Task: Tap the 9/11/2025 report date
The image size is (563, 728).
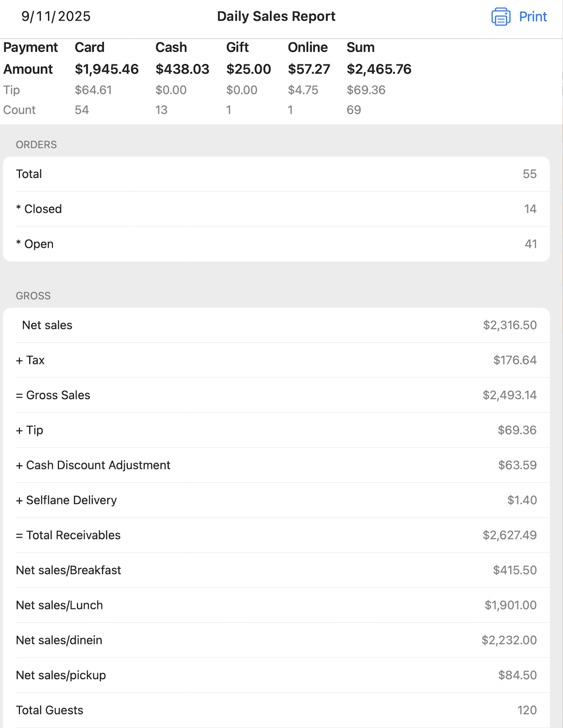Action: point(56,16)
